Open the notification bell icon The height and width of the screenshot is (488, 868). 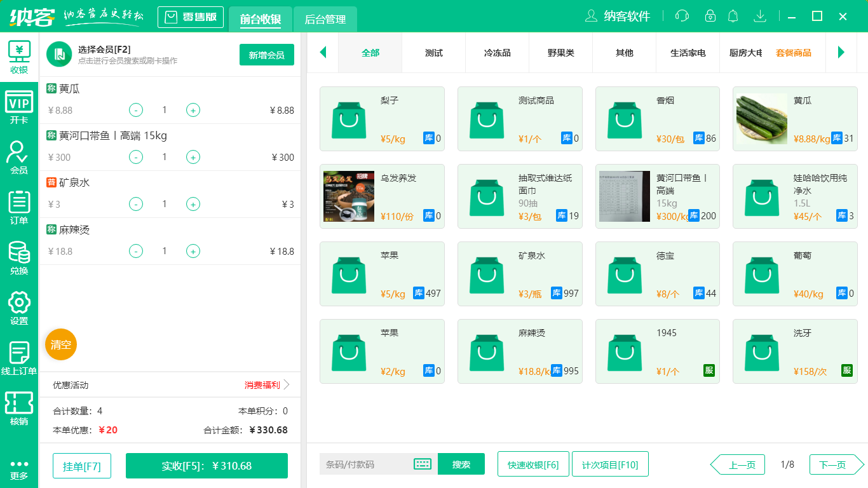click(733, 16)
